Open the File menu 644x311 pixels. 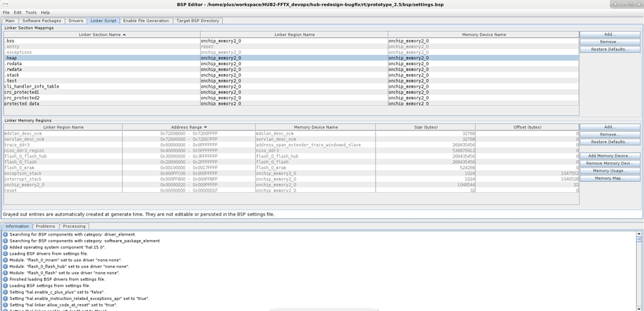click(x=6, y=13)
